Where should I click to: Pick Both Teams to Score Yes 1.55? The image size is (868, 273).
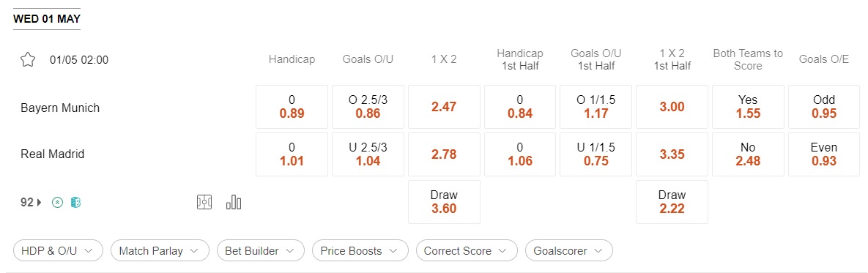[748, 107]
